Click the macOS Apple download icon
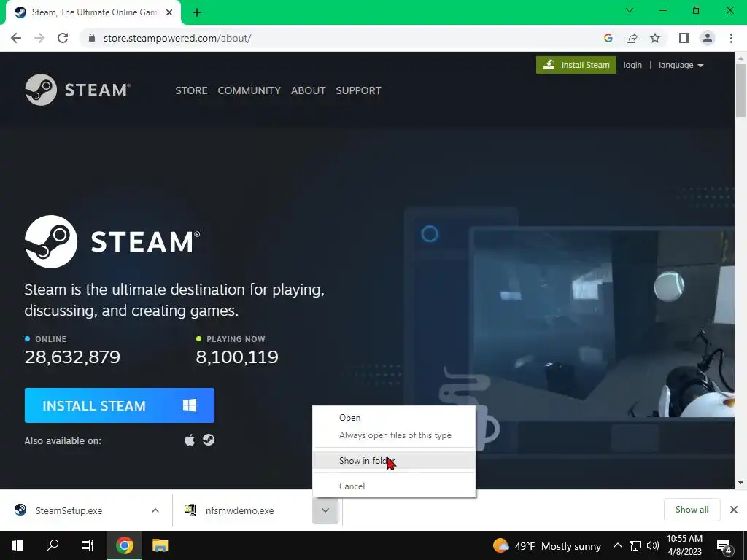Viewport: 747px width, 560px height. [190, 440]
